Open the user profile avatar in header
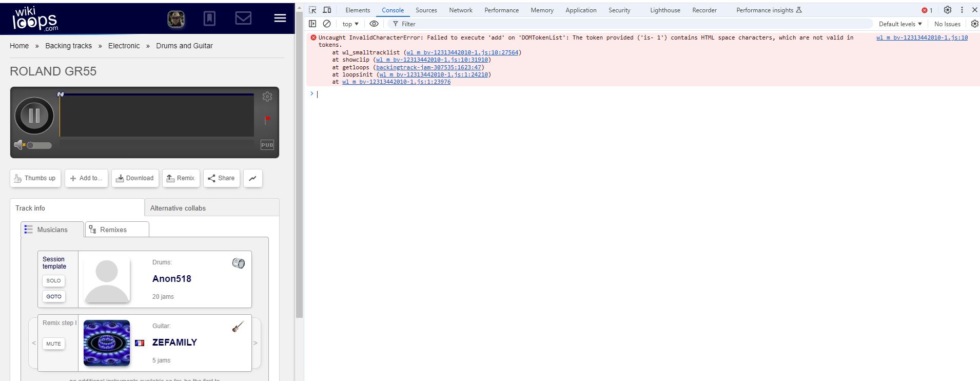The height and width of the screenshot is (381, 980). [x=176, y=19]
